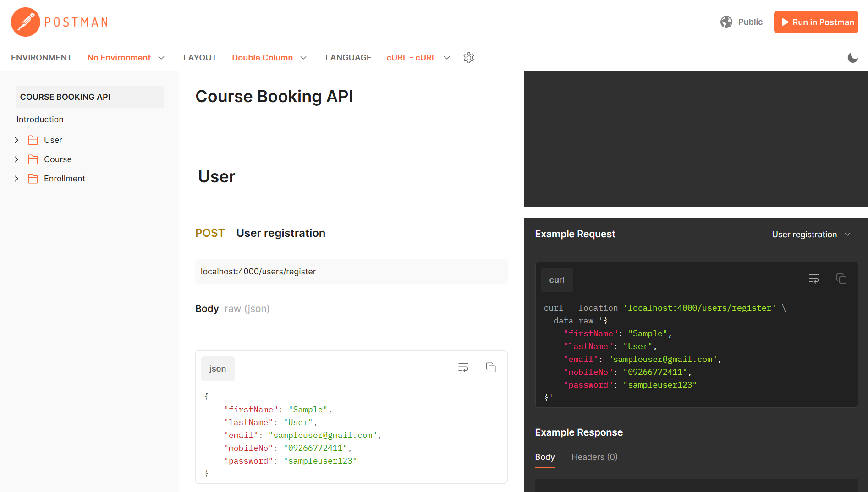The height and width of the screenshot is (492, 868).
Task: Change the User registration example via its dropdown
Action: pos(811,234)
